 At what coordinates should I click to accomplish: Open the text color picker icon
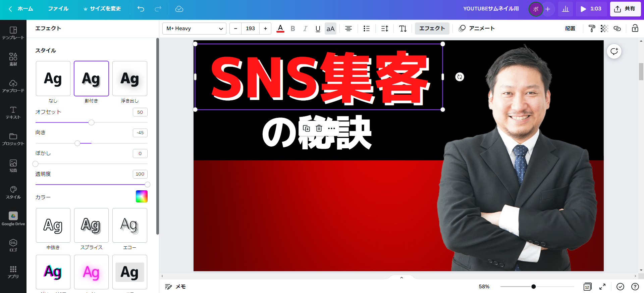pyautogui.click(x=280, y=29)
